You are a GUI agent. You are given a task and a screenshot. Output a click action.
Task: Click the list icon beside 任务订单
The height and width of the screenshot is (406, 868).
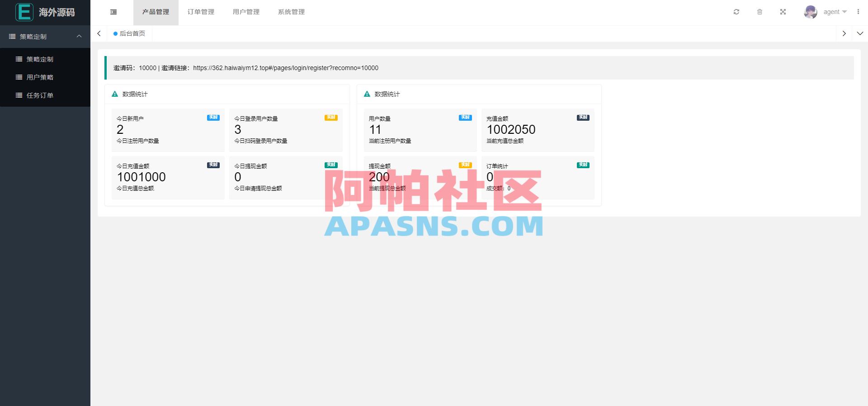pyautogui.click(x=19, y=95)
